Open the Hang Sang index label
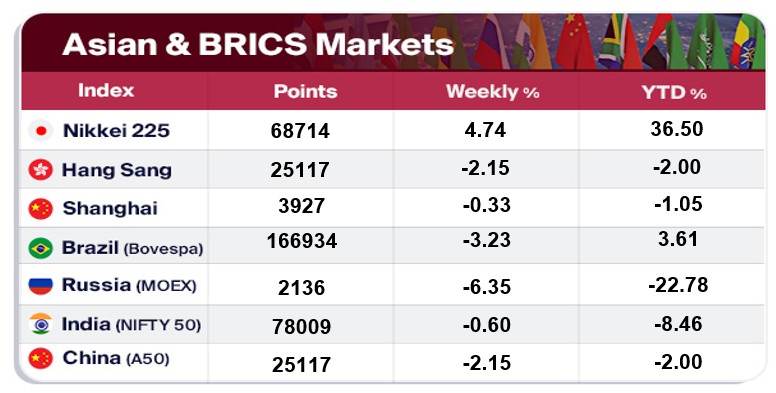Image resolution: width=776 pixels, height=393 pixels. coord(117,170)
